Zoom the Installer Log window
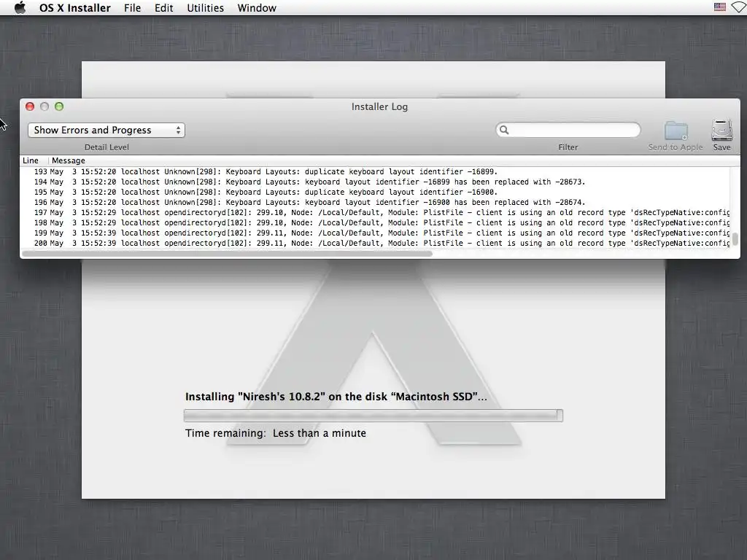 [x=59, y=106]
